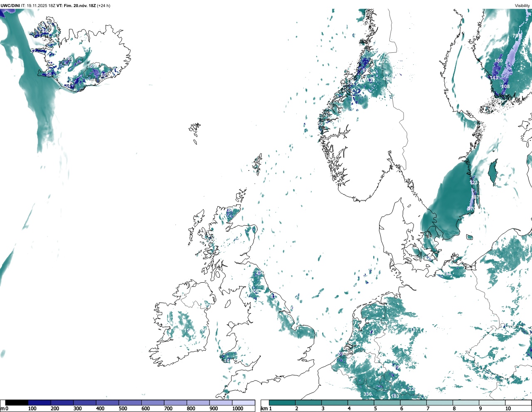Click the 700–800 m legend swatch
The width and height of the screenshot is (532, 412).
(175, 402)
